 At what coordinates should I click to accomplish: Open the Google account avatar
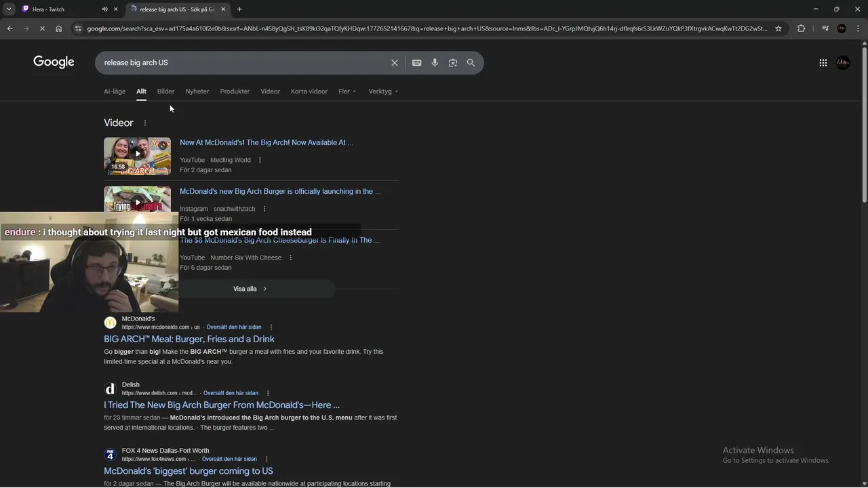point(843,62)
